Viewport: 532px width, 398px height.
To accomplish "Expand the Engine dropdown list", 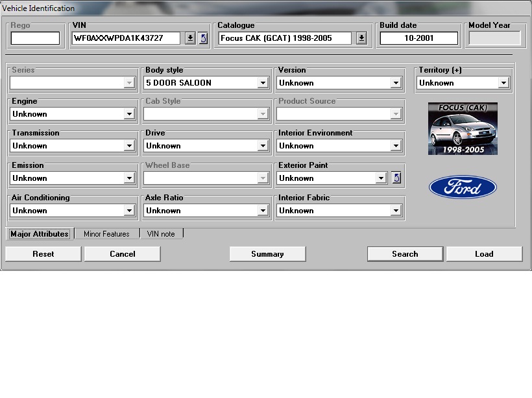I will (129, 114).
